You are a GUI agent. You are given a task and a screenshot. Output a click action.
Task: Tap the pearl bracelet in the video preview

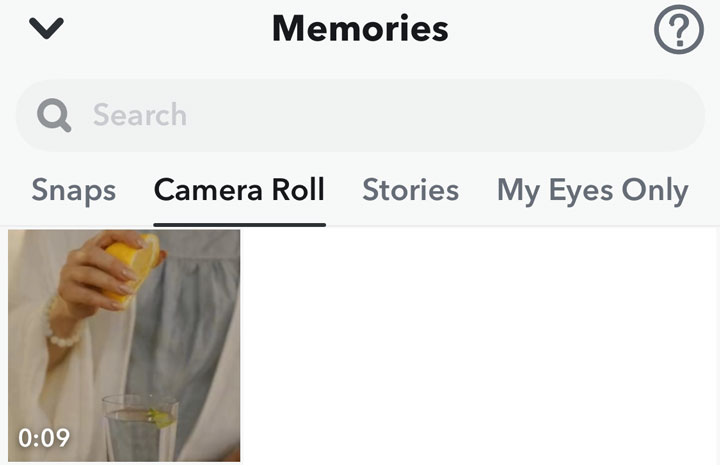coord(60,327)
